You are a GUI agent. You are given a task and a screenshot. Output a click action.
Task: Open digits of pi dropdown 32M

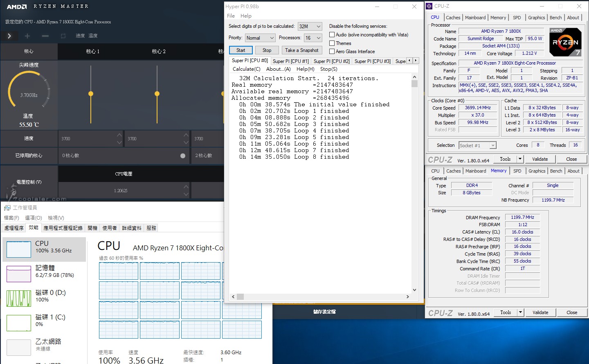click(x=310, y=26)
